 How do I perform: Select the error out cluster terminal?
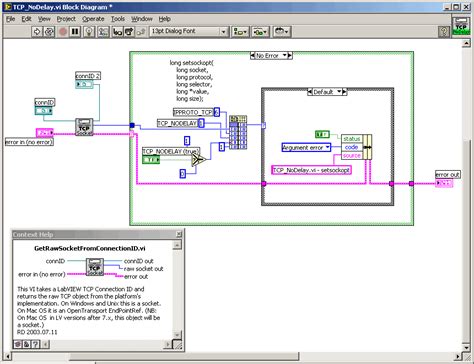coord(444,183)
